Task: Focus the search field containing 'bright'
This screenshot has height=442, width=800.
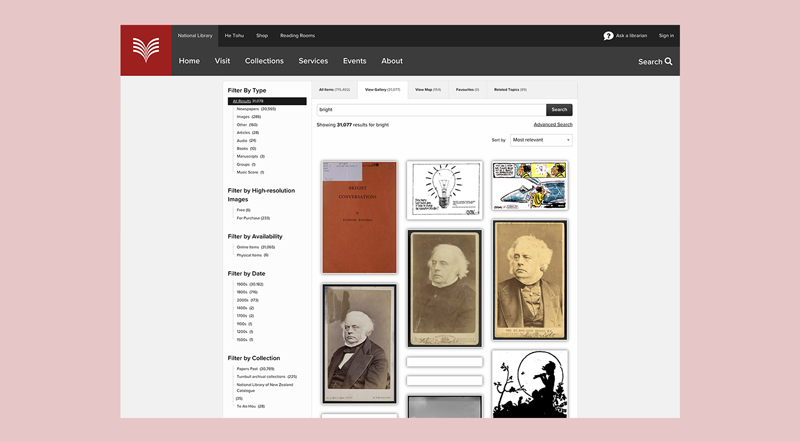Action: pyautogui.click(x=431, y=110)
